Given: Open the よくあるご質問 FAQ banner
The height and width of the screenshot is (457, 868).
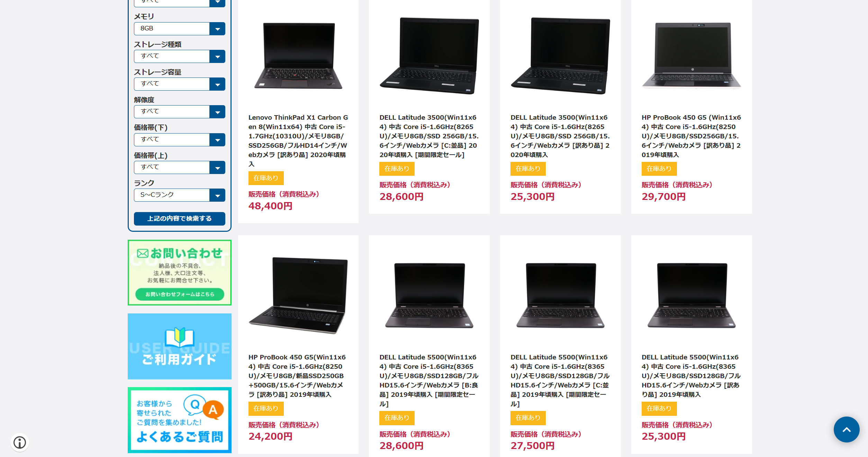Looking at the screenshot, I should coord(180,420).
